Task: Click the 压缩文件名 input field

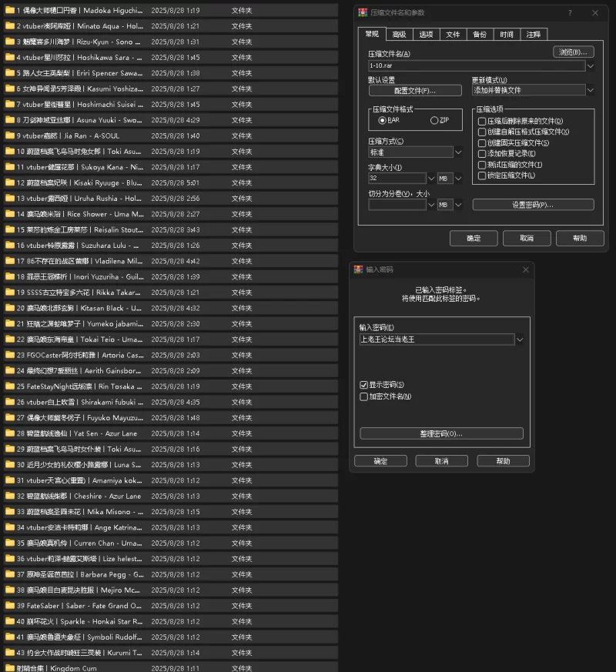Action: pos(477,65)
